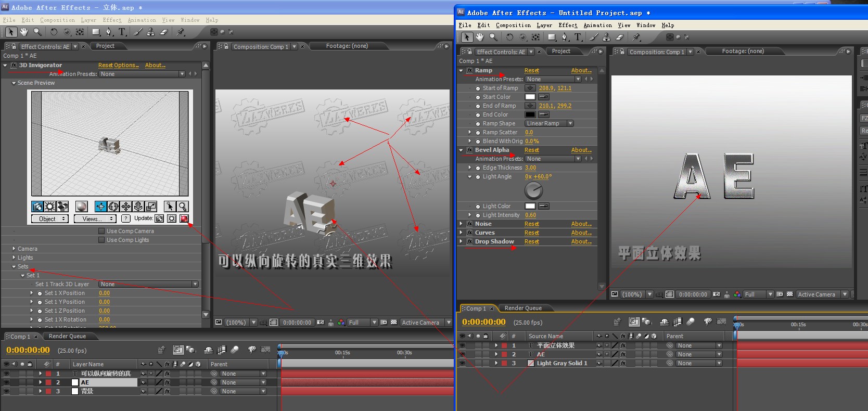Select the Rectangle Mask tool in right window
Screen dimensions: 868x411
pyautogui.click(x=552, y=37)
